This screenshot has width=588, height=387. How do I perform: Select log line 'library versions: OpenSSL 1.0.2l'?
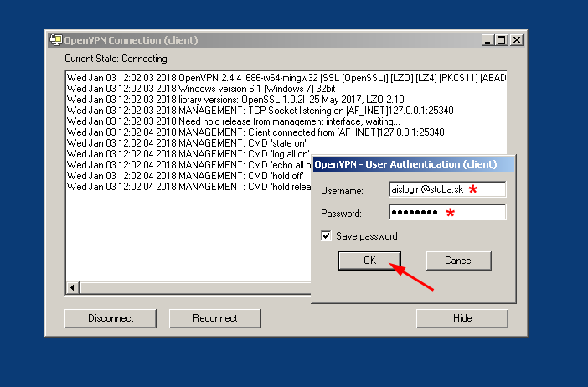pyautogui.click(x=235, y=100)
